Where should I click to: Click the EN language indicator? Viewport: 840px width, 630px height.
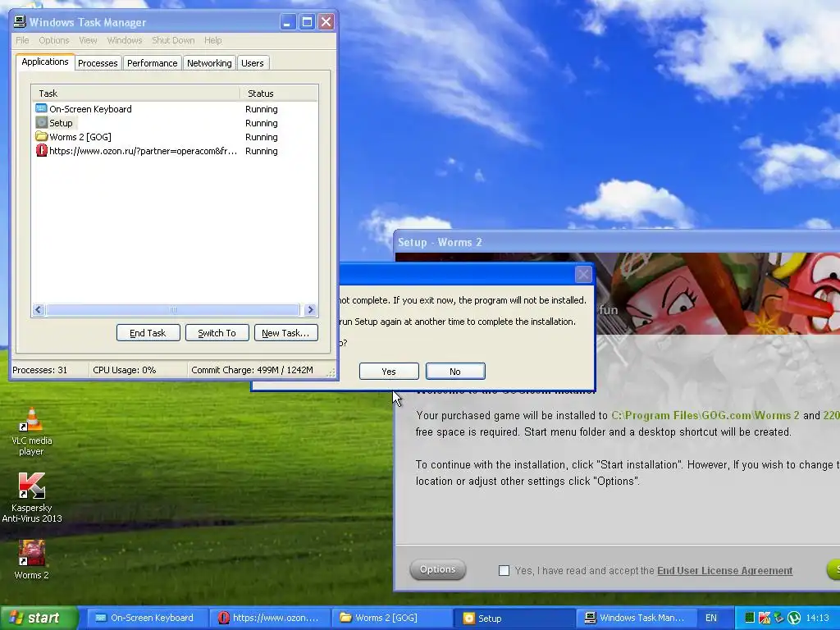click(x=711, y=618)
